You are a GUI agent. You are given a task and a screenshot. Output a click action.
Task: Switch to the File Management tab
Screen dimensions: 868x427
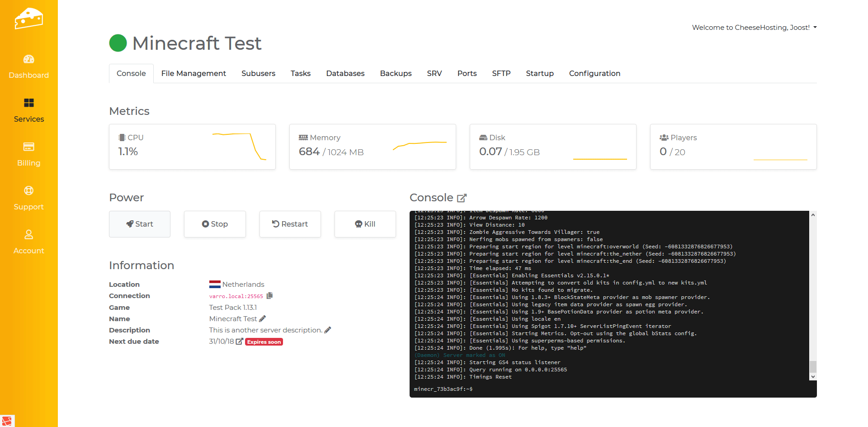193,73
